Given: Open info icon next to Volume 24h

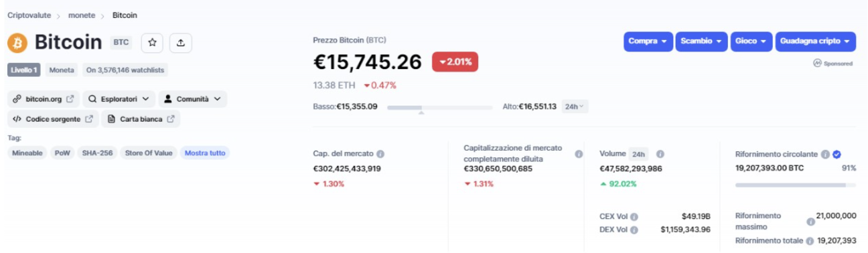Looking at the screenshot, I should tap(660, 154).
